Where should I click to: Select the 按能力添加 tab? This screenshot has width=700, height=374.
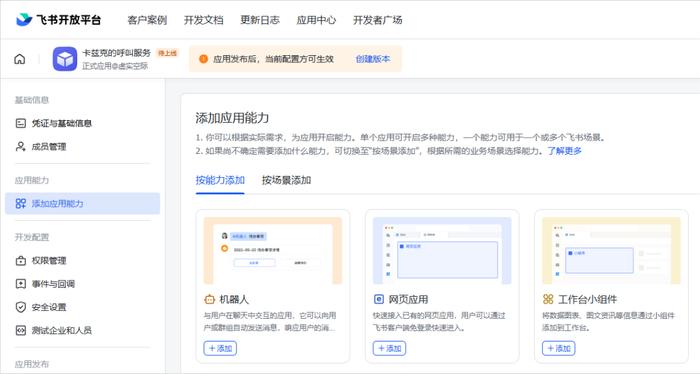[x=220, y=180]
